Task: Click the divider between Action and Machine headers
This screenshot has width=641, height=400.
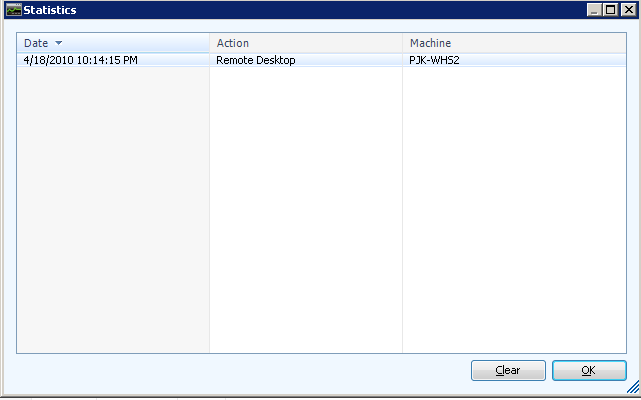Action: pyautogui.click(x=402, y=43)
